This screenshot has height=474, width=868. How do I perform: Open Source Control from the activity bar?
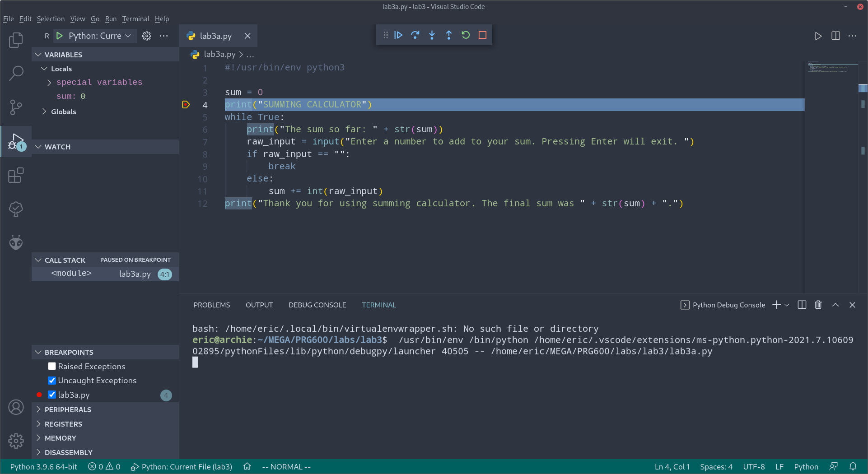(x=16, y=107)
